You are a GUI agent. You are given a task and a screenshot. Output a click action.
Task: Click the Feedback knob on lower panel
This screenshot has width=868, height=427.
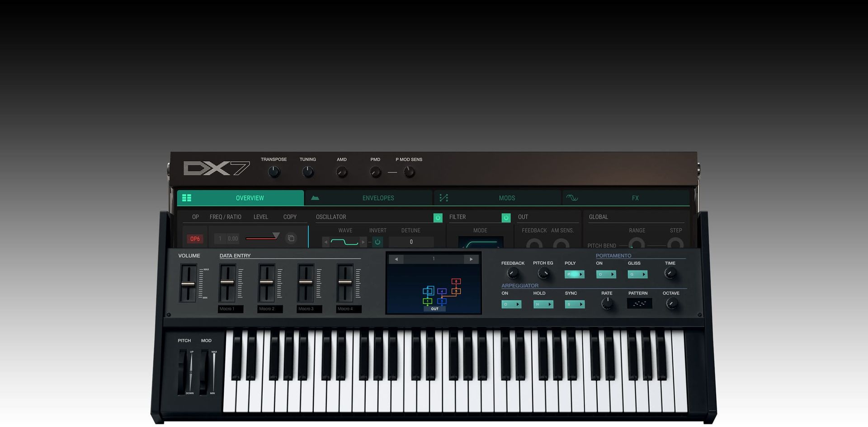(x=513, y=273)
